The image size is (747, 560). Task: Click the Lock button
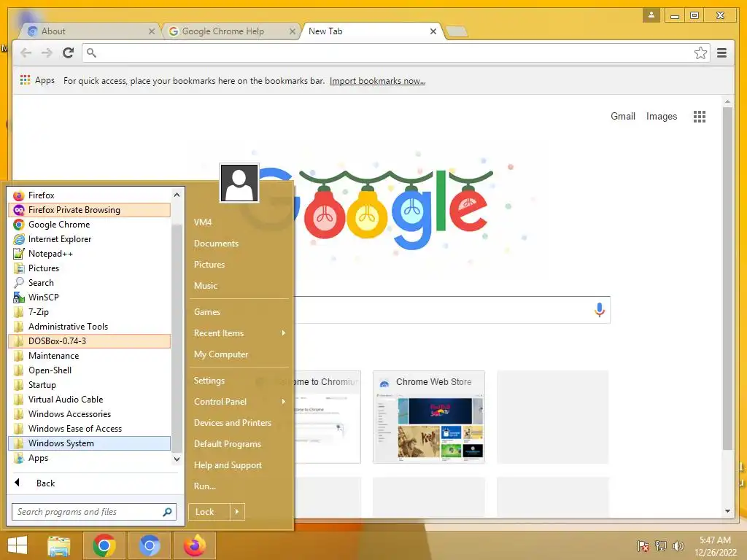click(209, 512)
